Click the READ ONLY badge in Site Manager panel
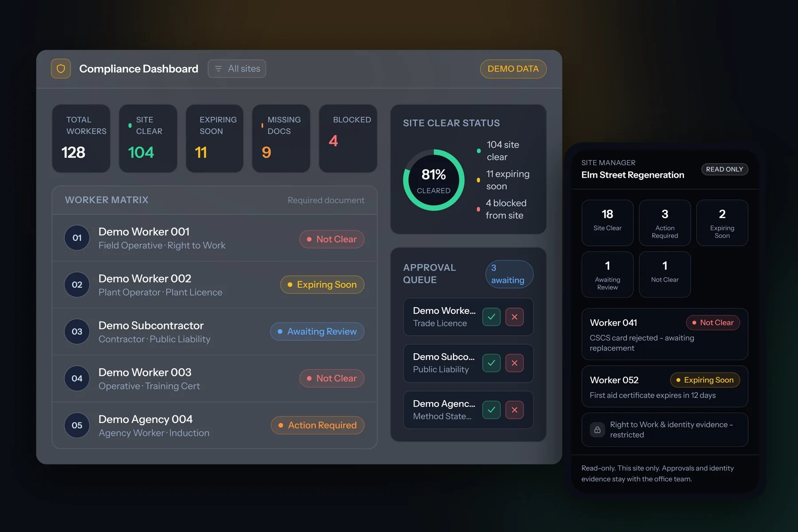The width and height of the screenshot is (798, 532). [x=724, y=169]
